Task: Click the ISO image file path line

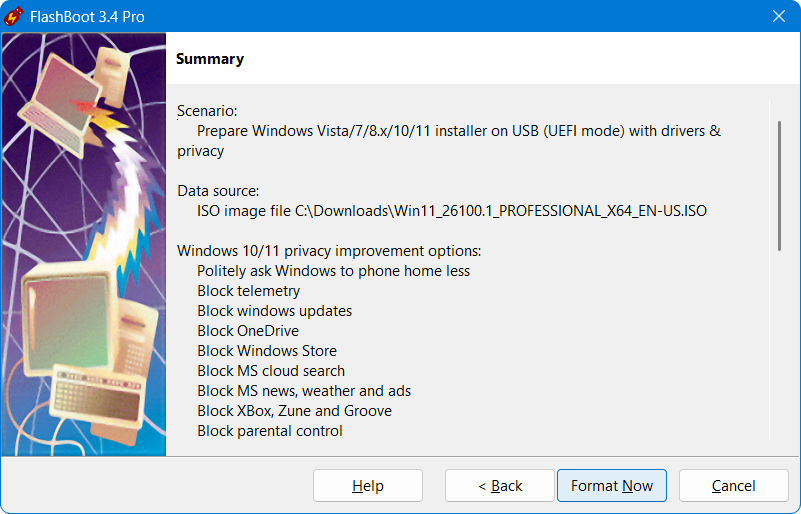Action: [x=451, y=211]
